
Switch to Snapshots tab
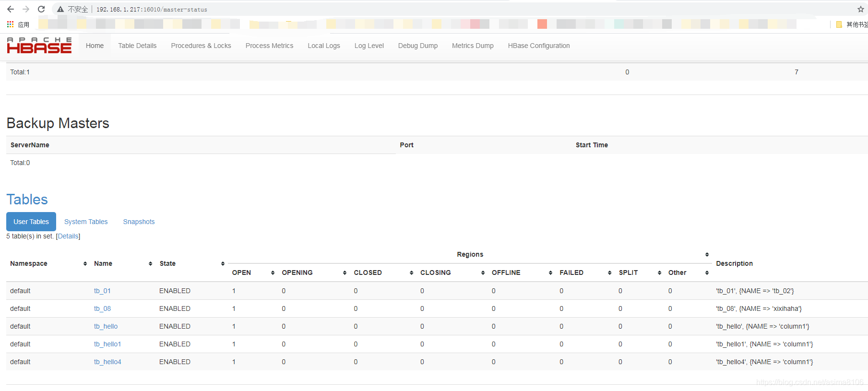(x=139, y=222)
